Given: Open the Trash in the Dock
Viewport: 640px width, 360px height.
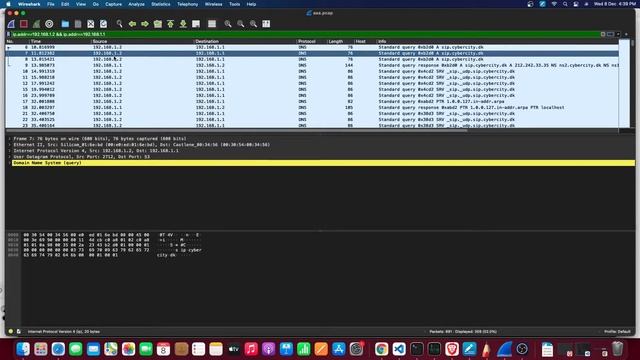Looking at the screenshot, I should (x=618, y=349).
